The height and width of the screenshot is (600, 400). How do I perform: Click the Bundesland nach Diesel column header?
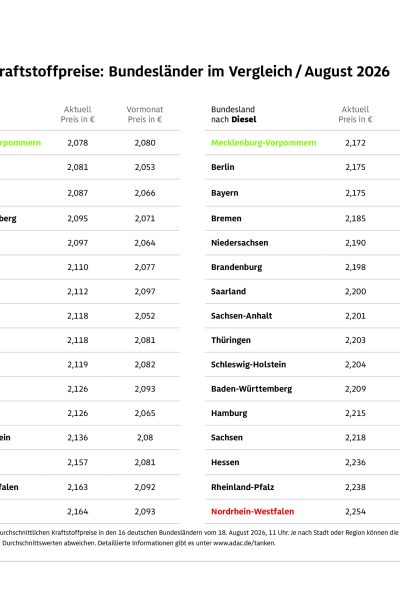coord(233,114)
